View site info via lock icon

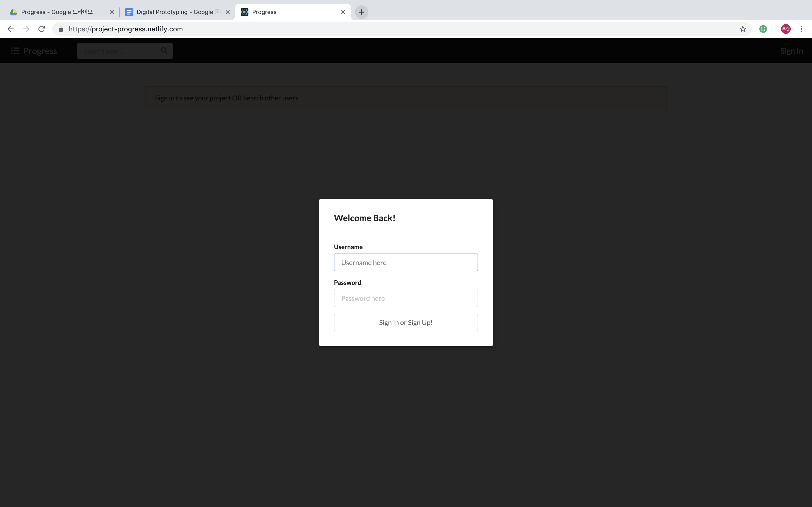click(x=61, y=29)
